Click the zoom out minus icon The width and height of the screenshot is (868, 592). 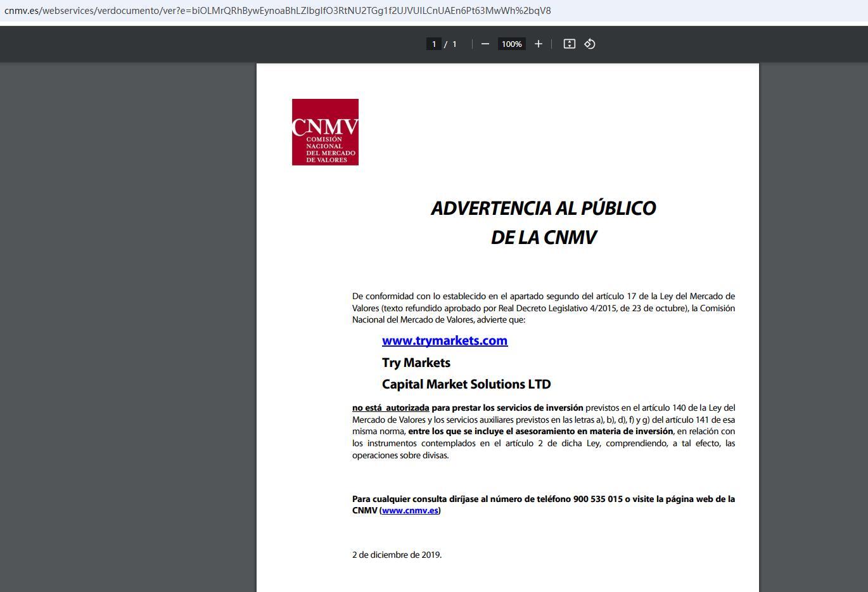point(485,44)
